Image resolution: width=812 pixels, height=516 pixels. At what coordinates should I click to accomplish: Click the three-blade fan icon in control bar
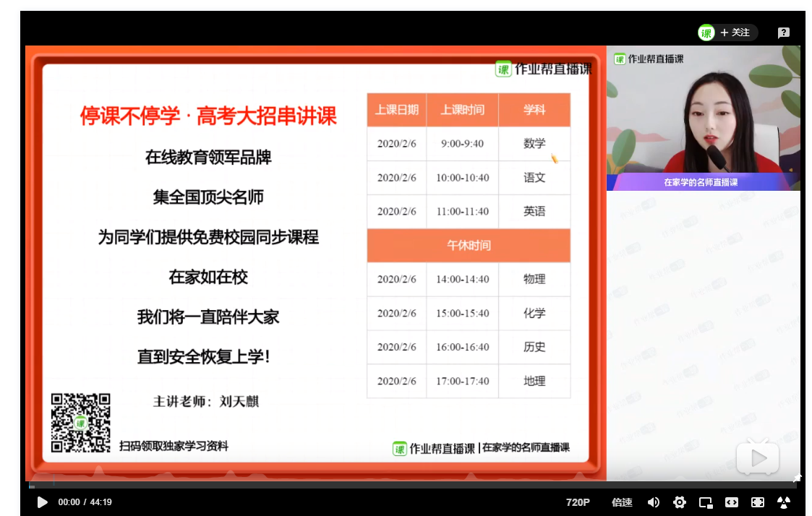(x=784, y=502)
